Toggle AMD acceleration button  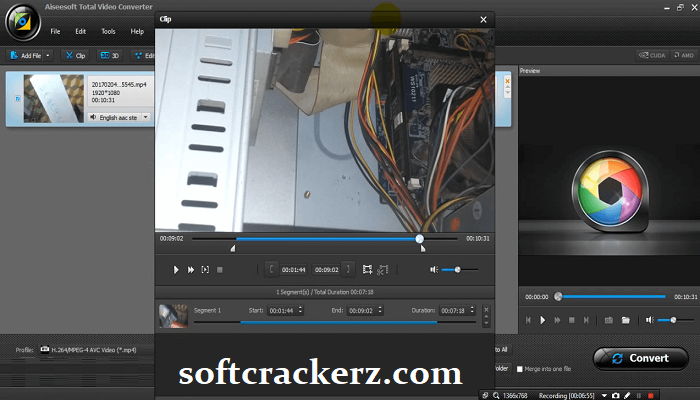pyautogui.click(x=684, y=55)
